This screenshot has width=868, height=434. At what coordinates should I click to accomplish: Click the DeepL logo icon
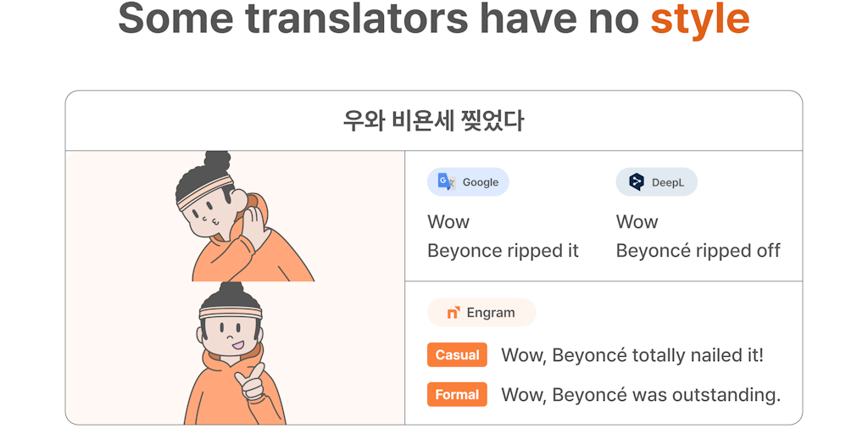[x=636, y=182]
